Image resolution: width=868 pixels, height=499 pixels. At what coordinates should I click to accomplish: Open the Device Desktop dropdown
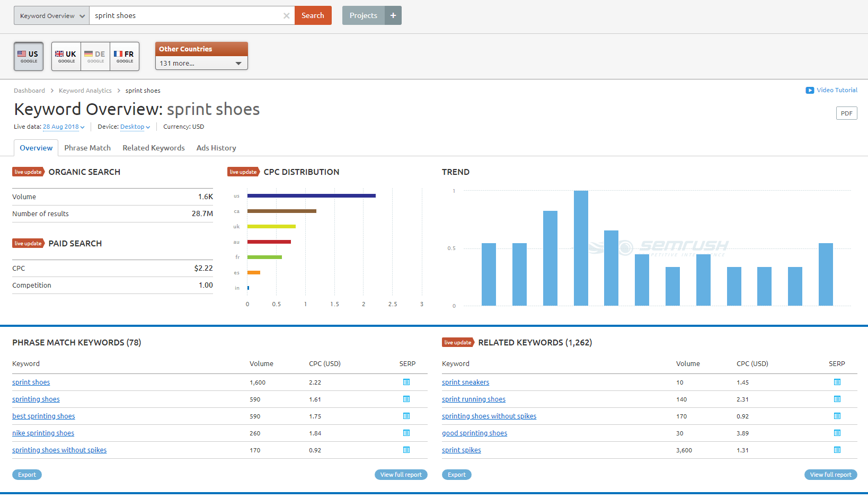135,127
